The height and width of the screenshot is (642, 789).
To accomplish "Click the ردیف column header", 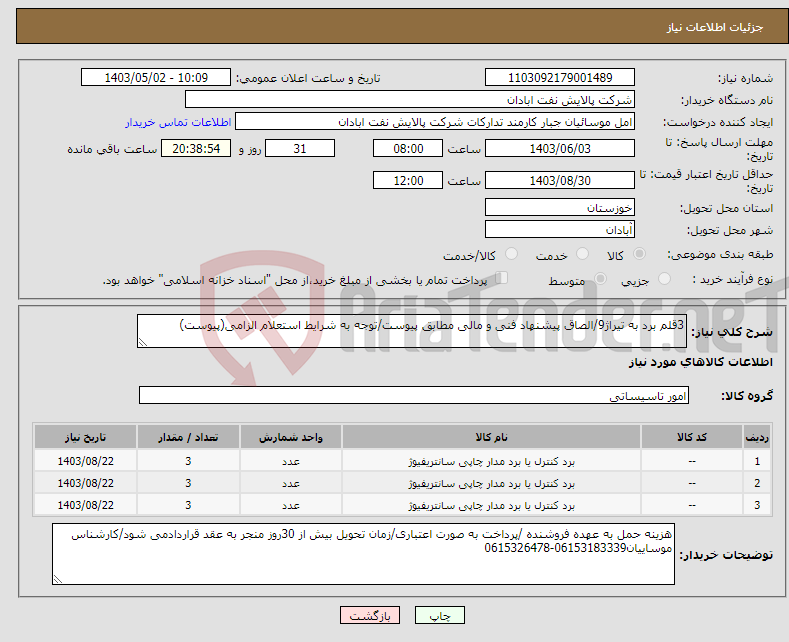I will [x=757, y=437].
